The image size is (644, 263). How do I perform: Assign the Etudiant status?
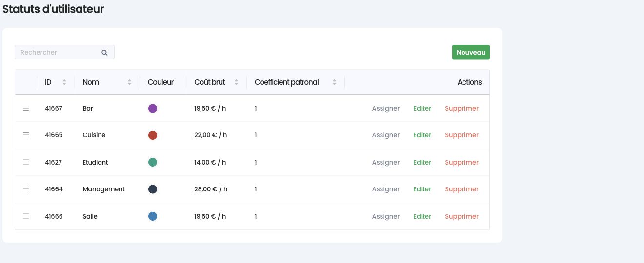(386, 162)
